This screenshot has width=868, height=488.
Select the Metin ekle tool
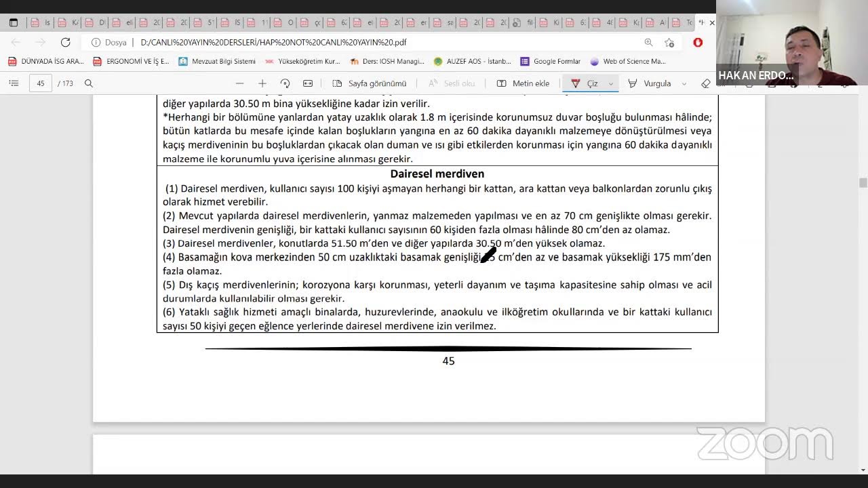[523, 83]
